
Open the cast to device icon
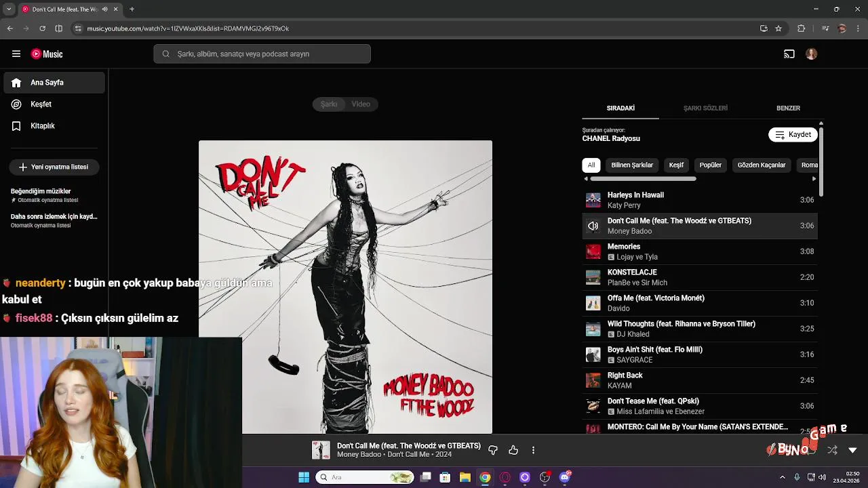coord(789,54)
